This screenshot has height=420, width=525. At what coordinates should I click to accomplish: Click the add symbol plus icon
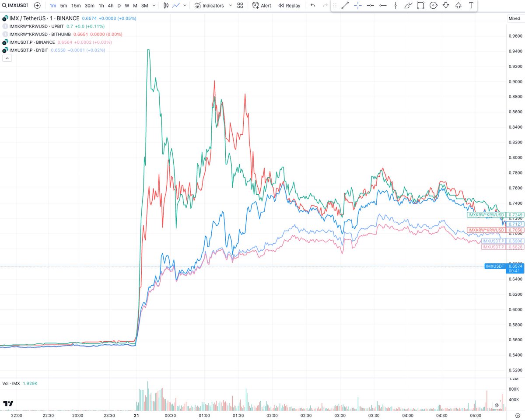point(38,6)
